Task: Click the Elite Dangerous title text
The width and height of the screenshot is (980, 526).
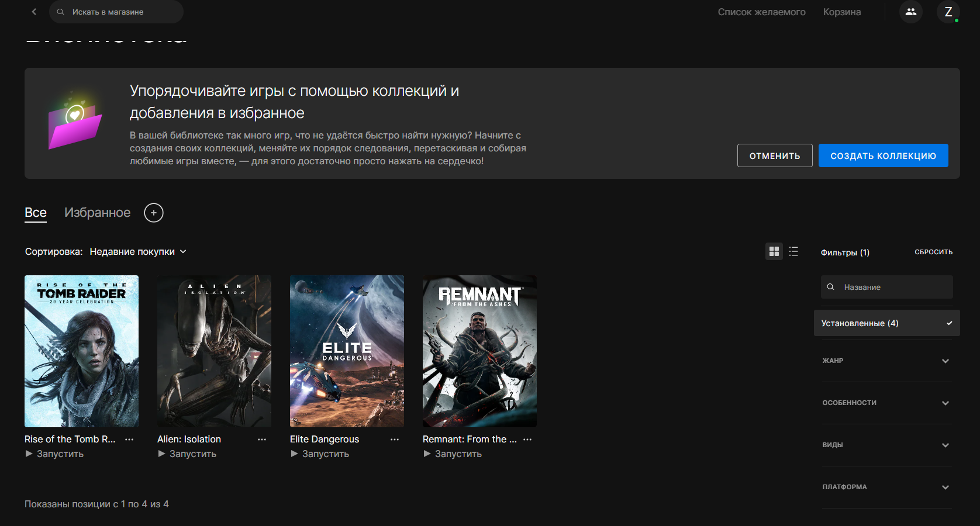Action: 325,439
